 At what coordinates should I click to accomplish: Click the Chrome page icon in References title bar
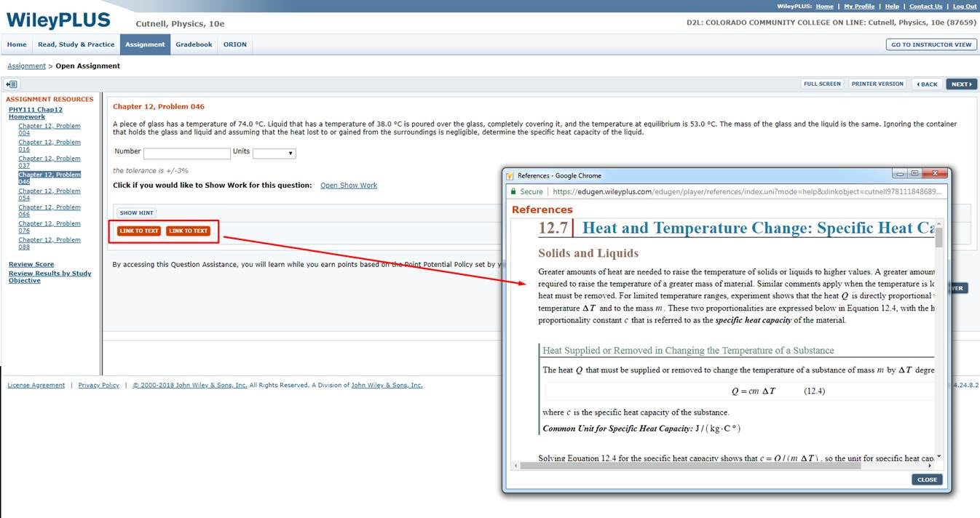click(x=510, y=175)
